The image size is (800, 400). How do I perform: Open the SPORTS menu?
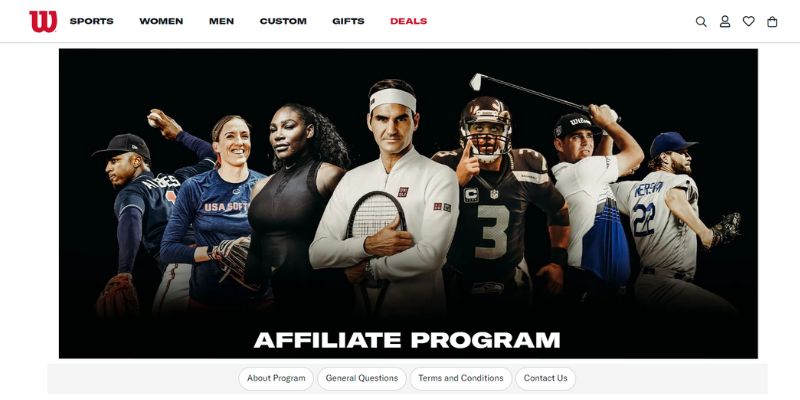click(92, 21)
